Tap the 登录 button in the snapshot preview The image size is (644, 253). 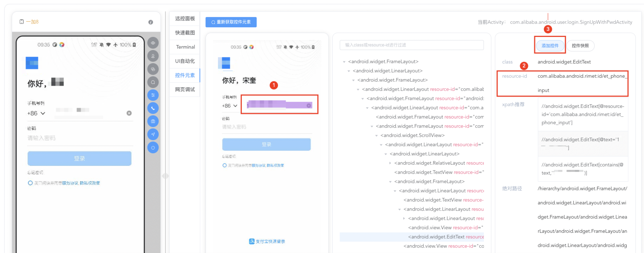(x=266, y=144)
